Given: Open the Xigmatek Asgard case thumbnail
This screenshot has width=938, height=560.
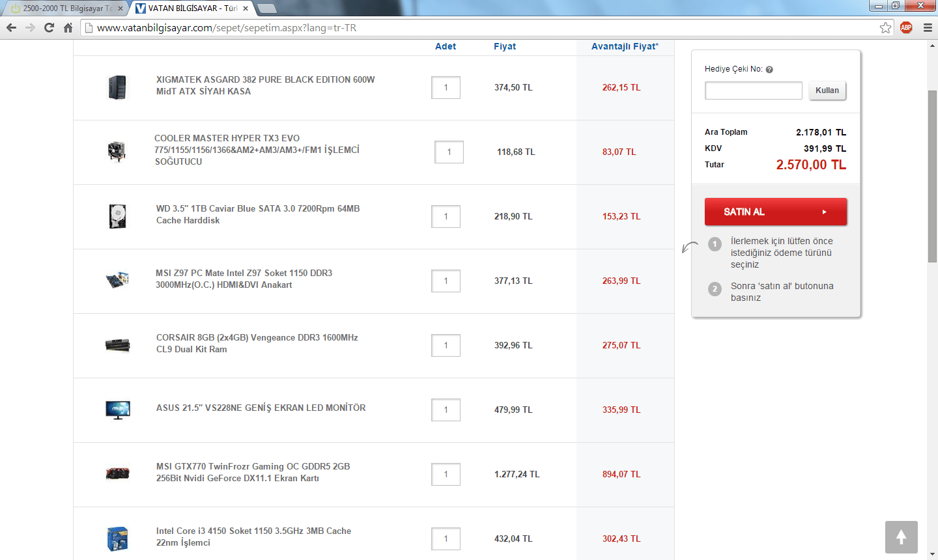Looking at the screenshot, I should (118, 87).
